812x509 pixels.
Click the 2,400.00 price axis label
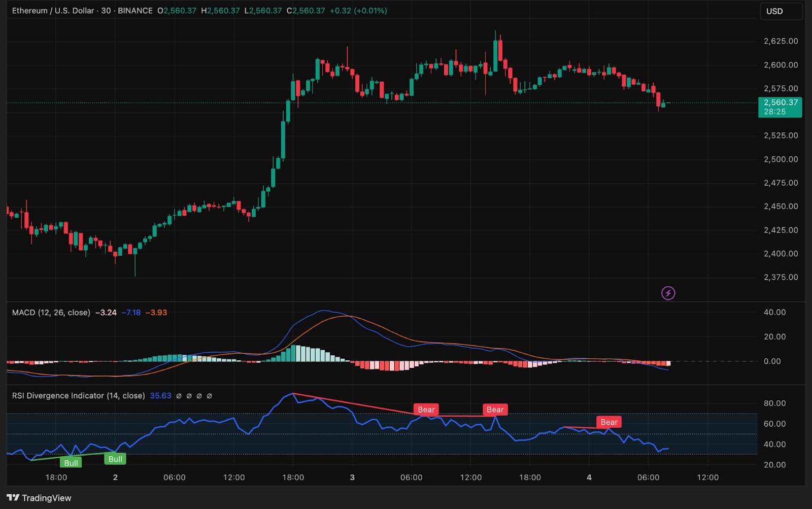(x=781, y=254)
